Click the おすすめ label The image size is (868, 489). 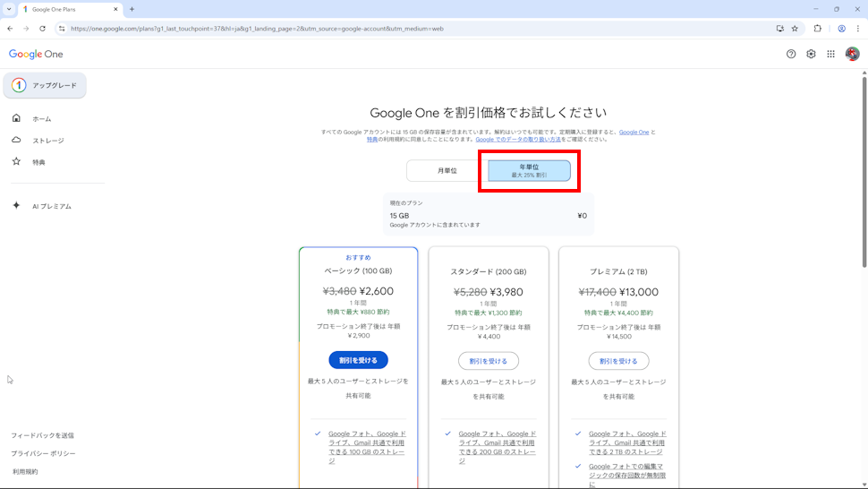[x=358, y=258]
